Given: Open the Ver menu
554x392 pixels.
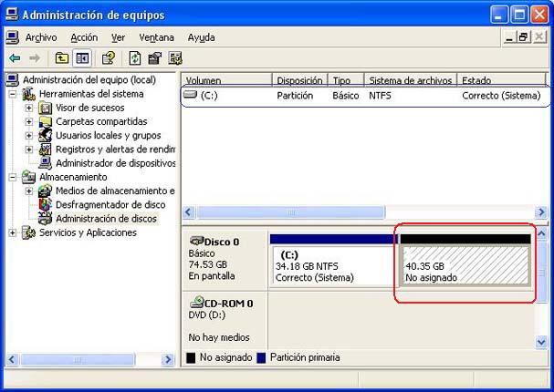Looking at the screenshot, I should coord(118,37).
